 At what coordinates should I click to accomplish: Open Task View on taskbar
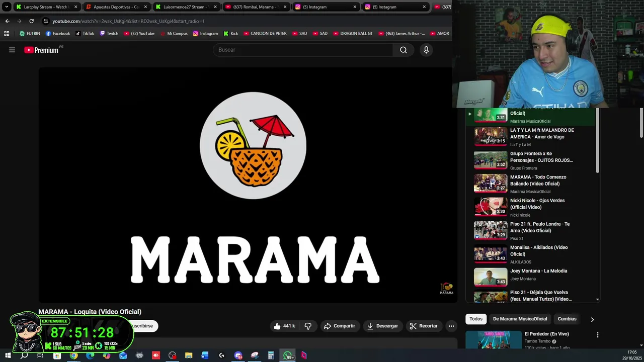(40, 355)
